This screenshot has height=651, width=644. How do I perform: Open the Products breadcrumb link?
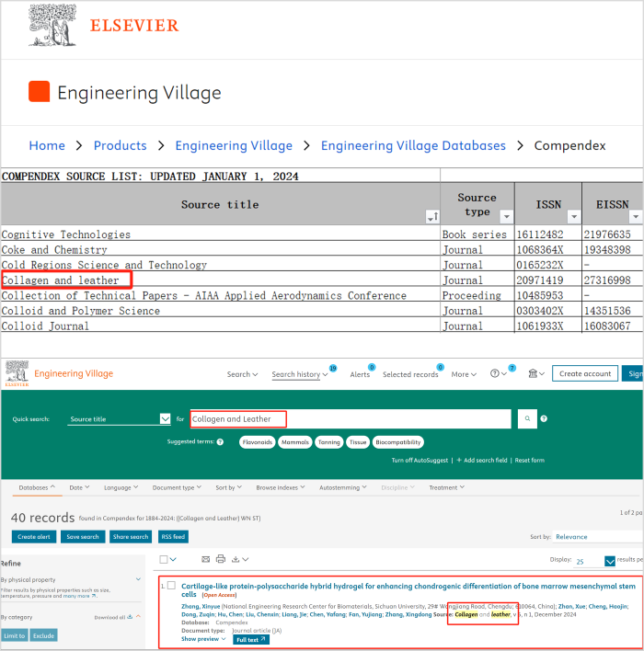coord(121,145)
